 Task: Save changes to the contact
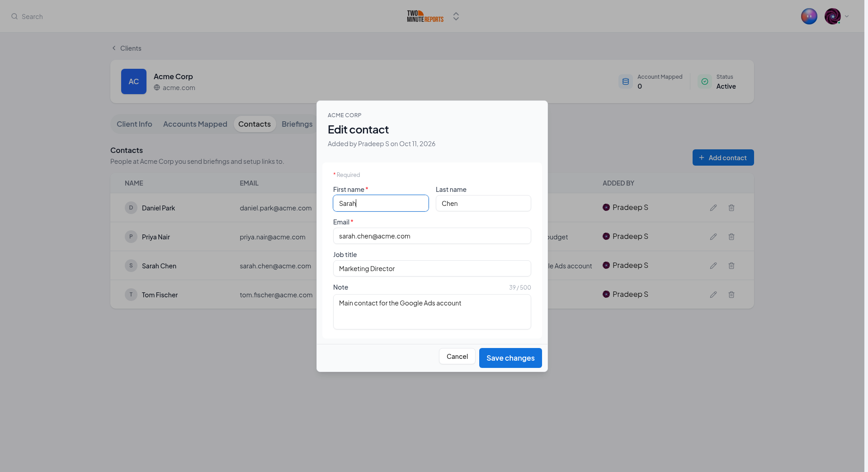click(510, 358)
